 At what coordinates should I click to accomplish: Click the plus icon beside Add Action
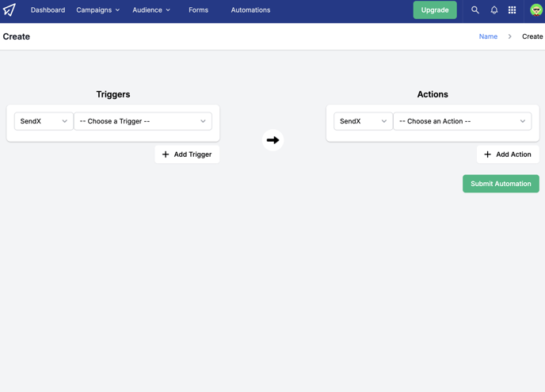[488, 154]
